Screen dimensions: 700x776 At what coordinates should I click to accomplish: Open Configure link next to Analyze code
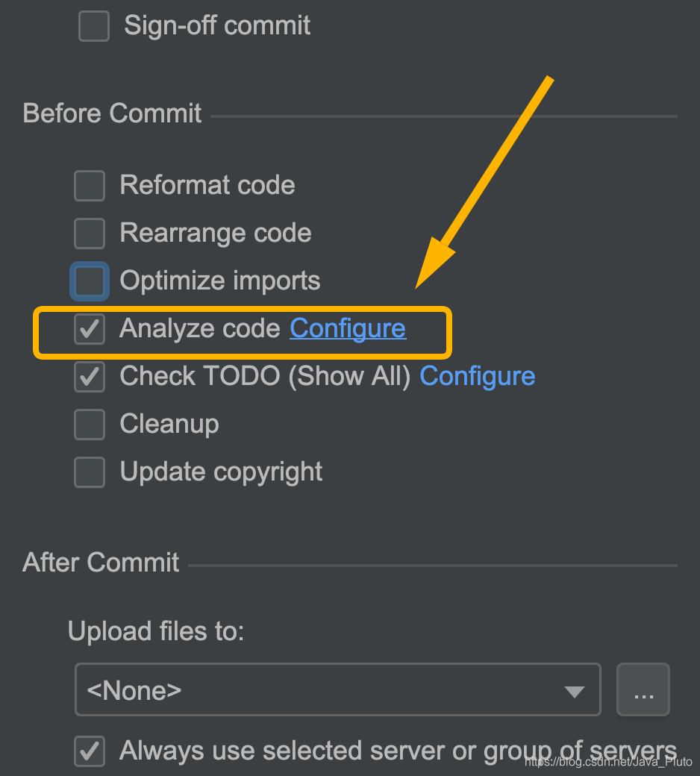(348, 328)
